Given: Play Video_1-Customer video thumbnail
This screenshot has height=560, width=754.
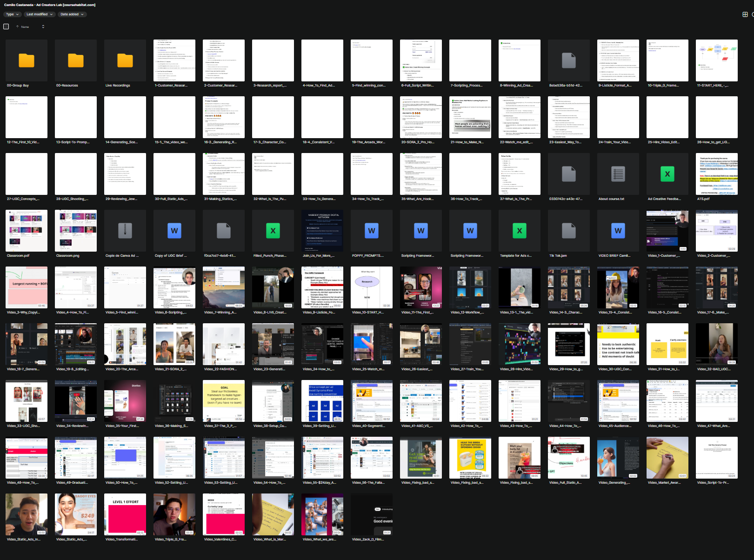Looking at the screenshot, I should (667, 231).
